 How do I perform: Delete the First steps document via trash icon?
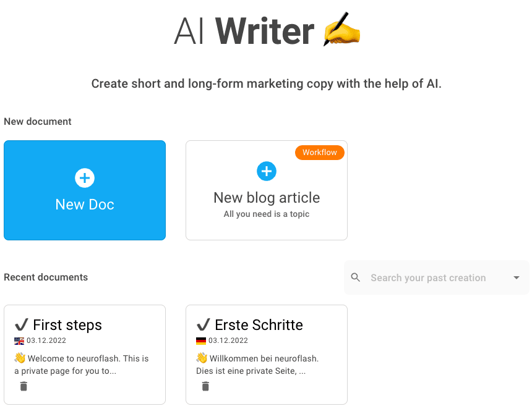point(24,386)
